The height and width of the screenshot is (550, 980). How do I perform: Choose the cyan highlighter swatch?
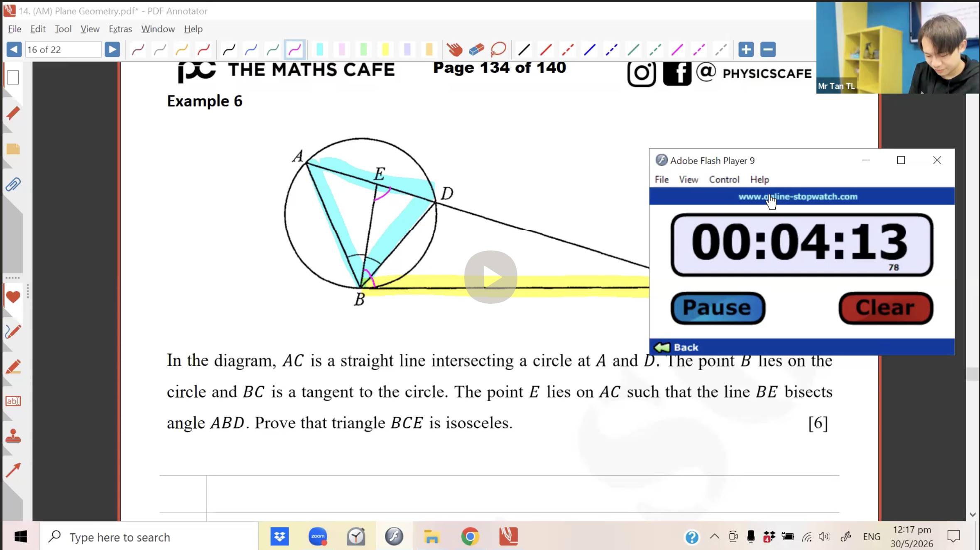click(320, 50)
